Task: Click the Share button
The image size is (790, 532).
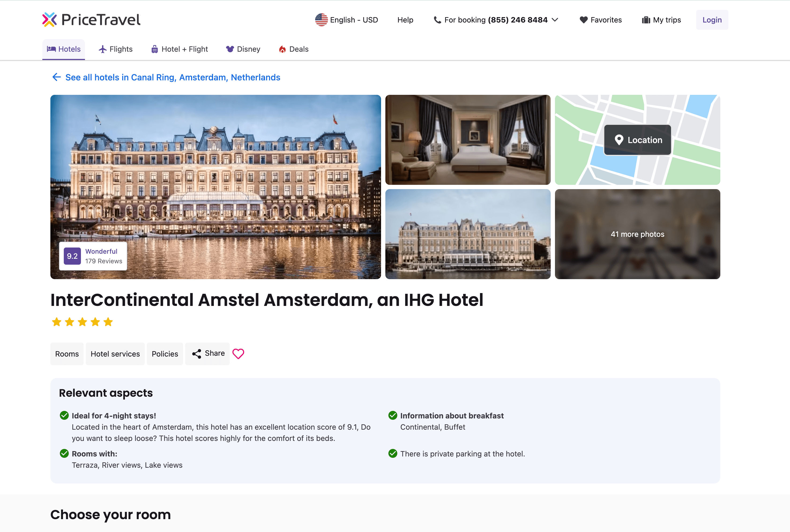Action: click(x=208, y=354)
